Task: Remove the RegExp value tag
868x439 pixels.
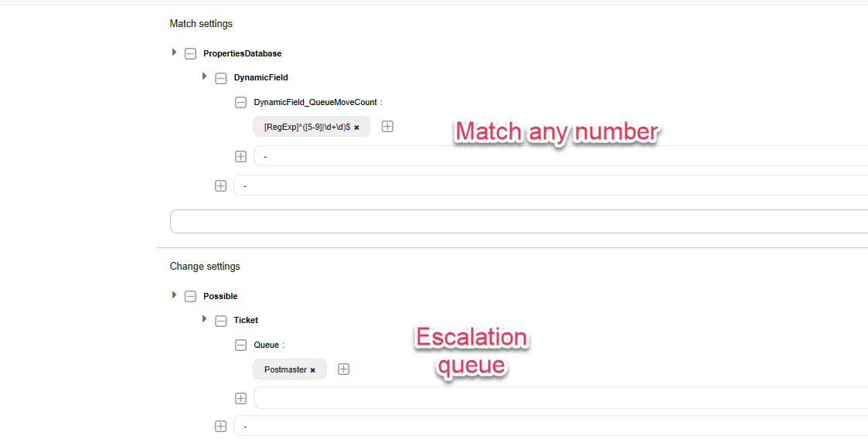Action: 357,128
